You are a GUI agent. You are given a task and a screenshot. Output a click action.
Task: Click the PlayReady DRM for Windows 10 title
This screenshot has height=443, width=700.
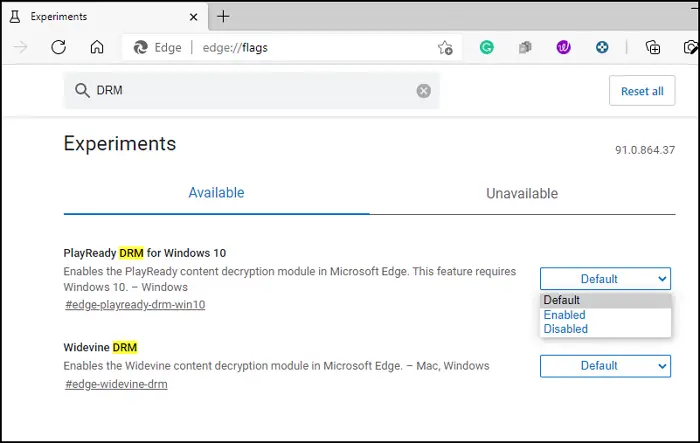tap(145, 253)
